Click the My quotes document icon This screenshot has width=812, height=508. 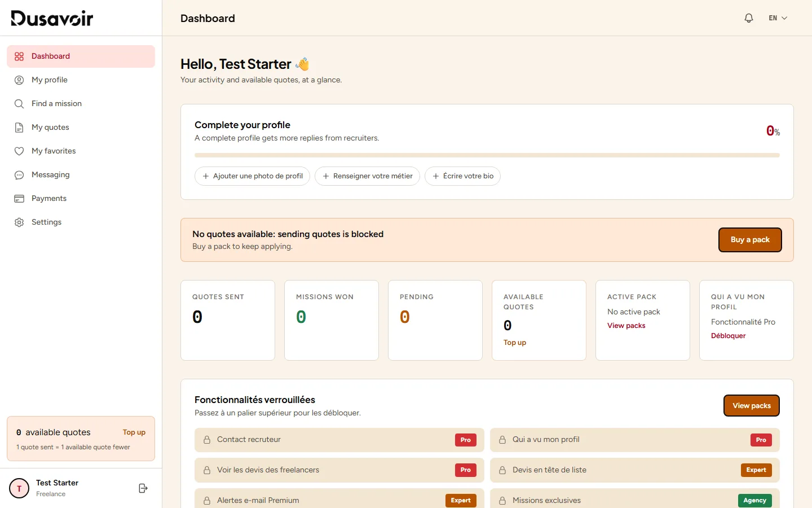(x=19, y=128)
